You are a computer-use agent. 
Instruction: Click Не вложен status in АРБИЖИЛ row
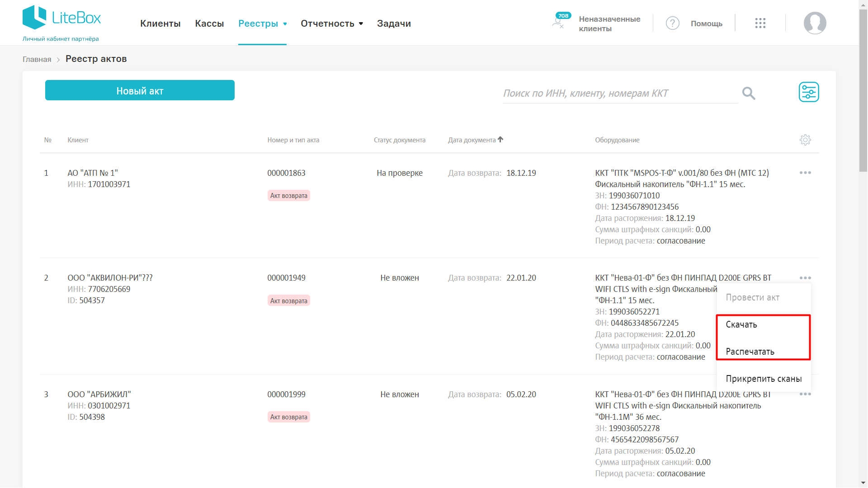pos(400,394)
